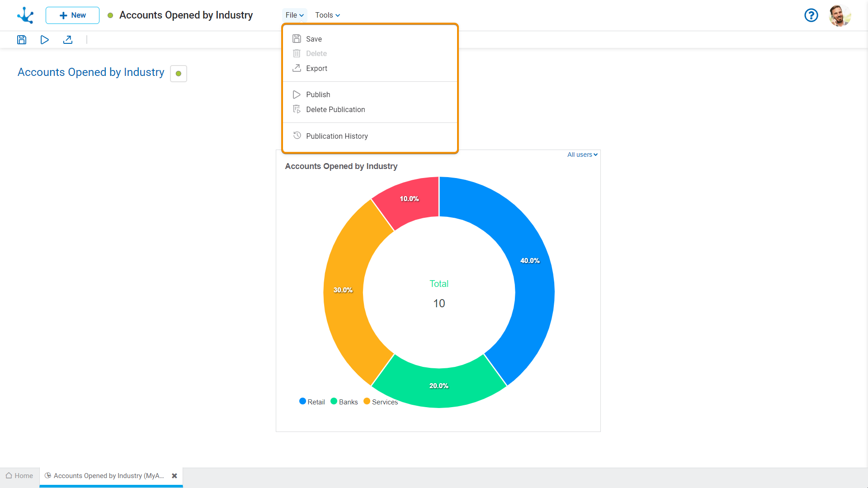Click the export icon in the toolbar
The image size is (868, 488).
click(x=68, y=40)
